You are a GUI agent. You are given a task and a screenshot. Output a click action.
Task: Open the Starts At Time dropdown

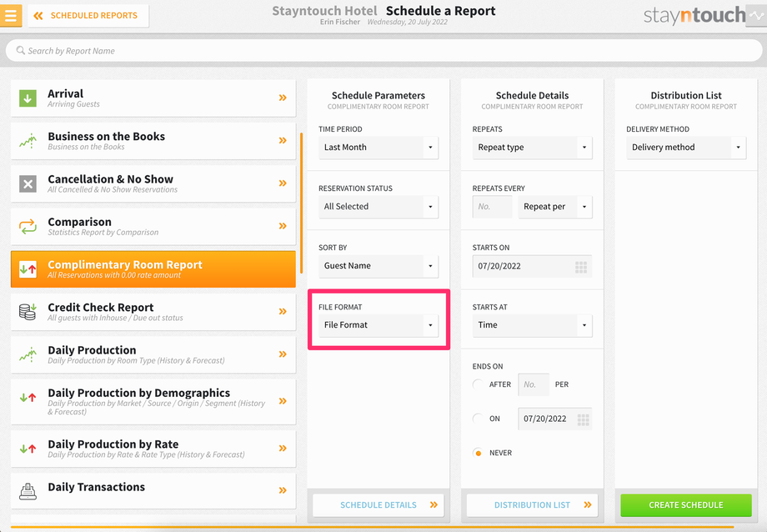532,325
